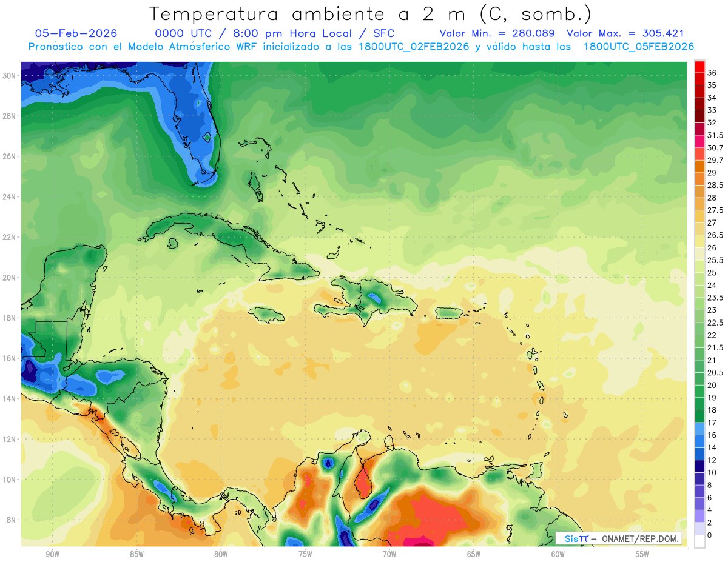Click the '14N' latitude label

click(10, 398)
